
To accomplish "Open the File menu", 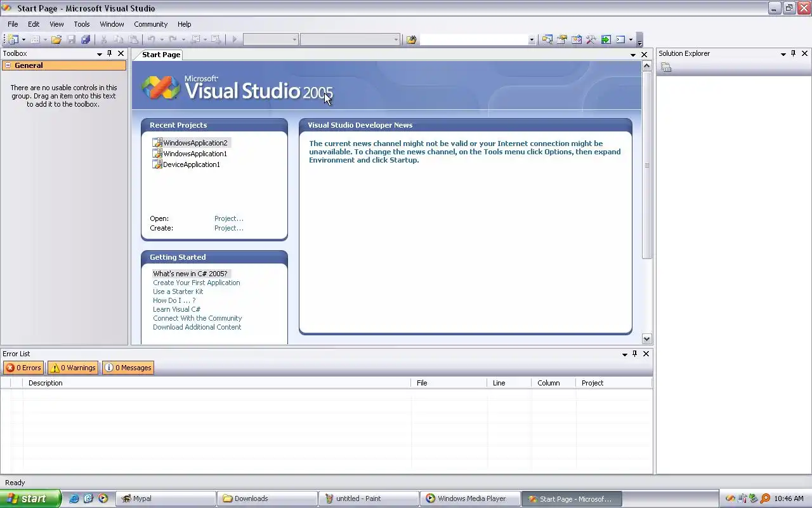I will click(x=13, y=24).
